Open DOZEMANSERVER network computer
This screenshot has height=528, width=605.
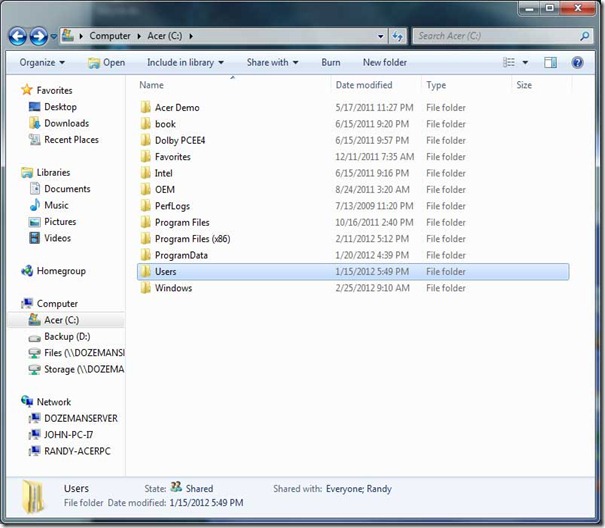[81, 418]
